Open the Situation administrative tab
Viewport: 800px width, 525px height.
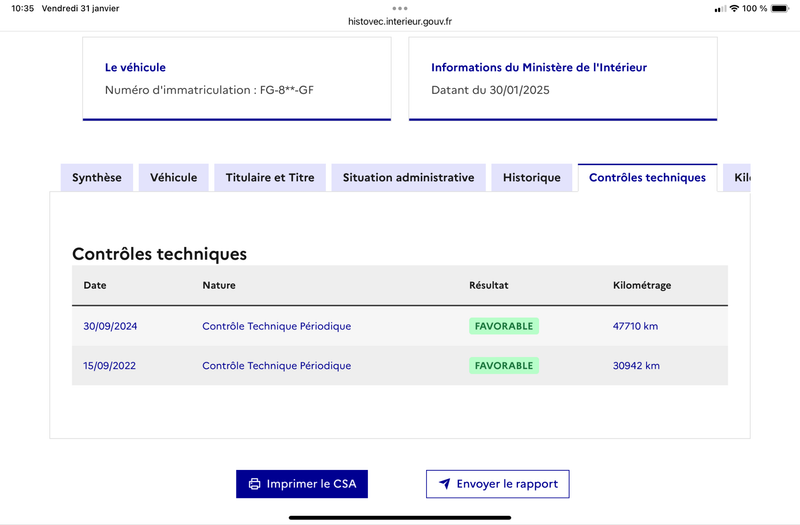click(x=408, y=178)
